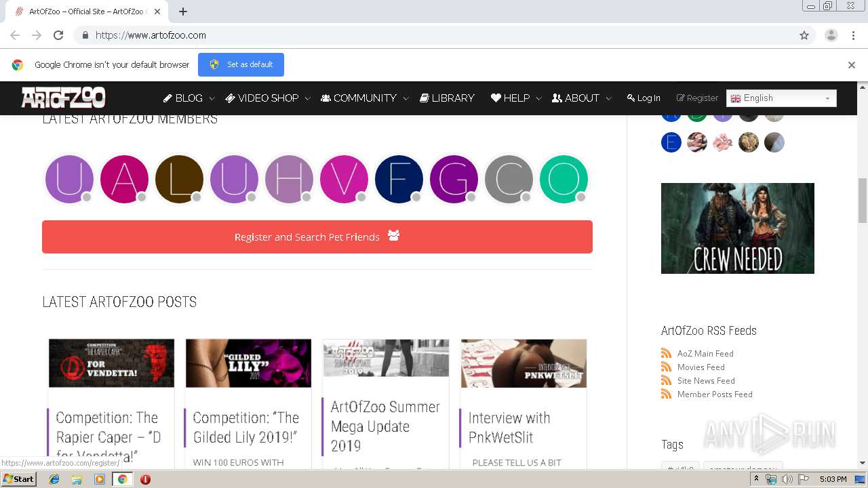Expand the COMMUNITY dropdown chevron
This screenshot has height=488, width=868.
(406, 99)
